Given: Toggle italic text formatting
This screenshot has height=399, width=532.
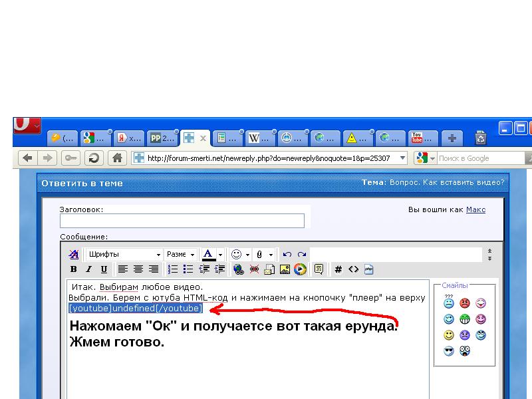Looking at the screenshot, I should click(x=89, y=269).
